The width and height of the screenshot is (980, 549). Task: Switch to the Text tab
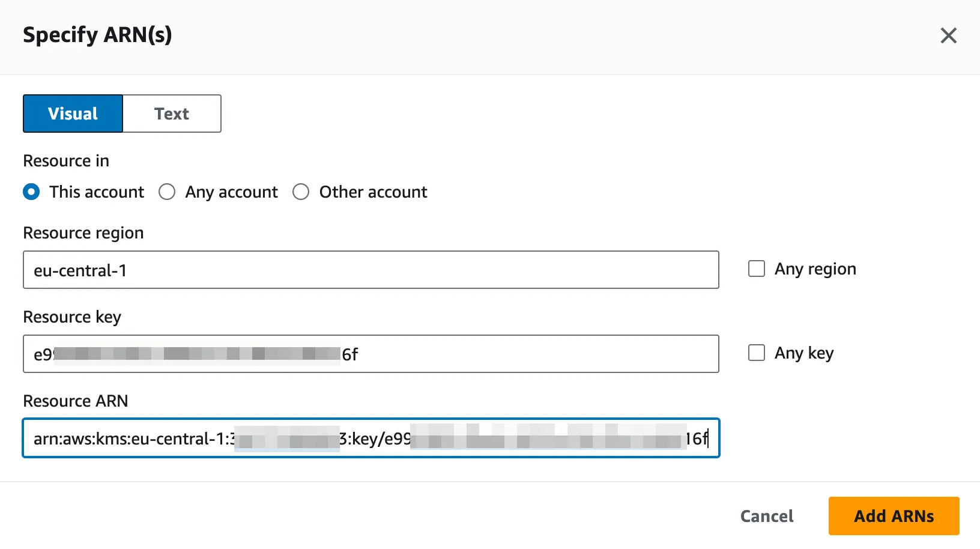[x=172, y=114]
